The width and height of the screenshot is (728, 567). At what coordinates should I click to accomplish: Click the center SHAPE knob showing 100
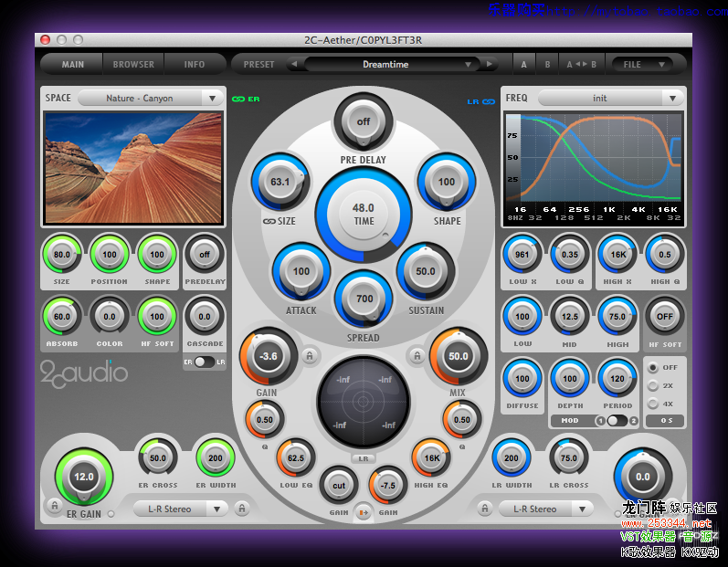(x=446, y=182)
